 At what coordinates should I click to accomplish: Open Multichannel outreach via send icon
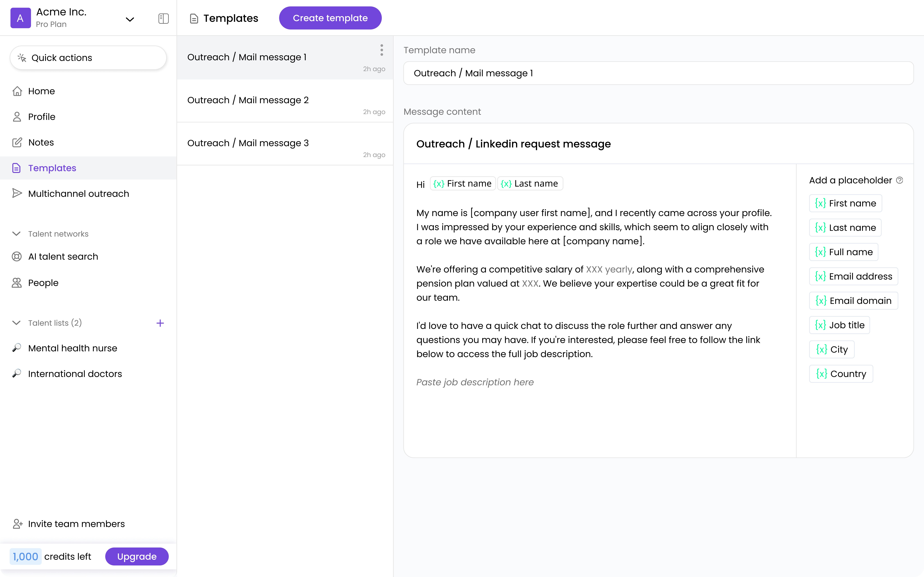point(17,193)
